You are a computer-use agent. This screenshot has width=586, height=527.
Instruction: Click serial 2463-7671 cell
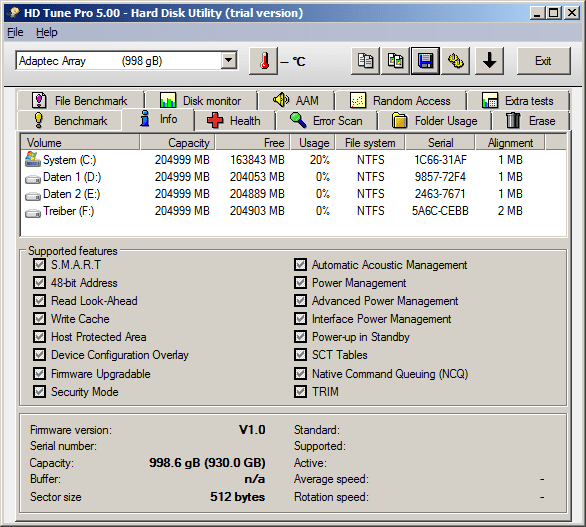coord(440,194)
